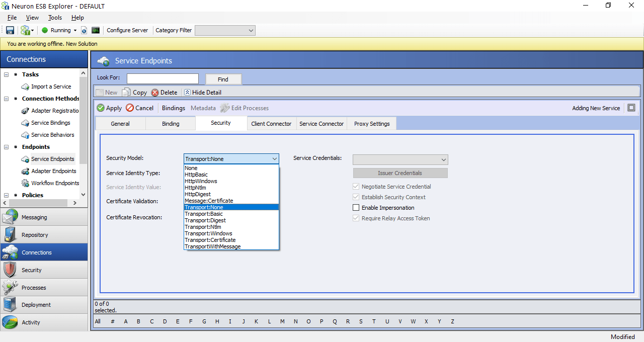Open the File menu
The height and width of the screenshot is (342, 644).
pos(12,18)
